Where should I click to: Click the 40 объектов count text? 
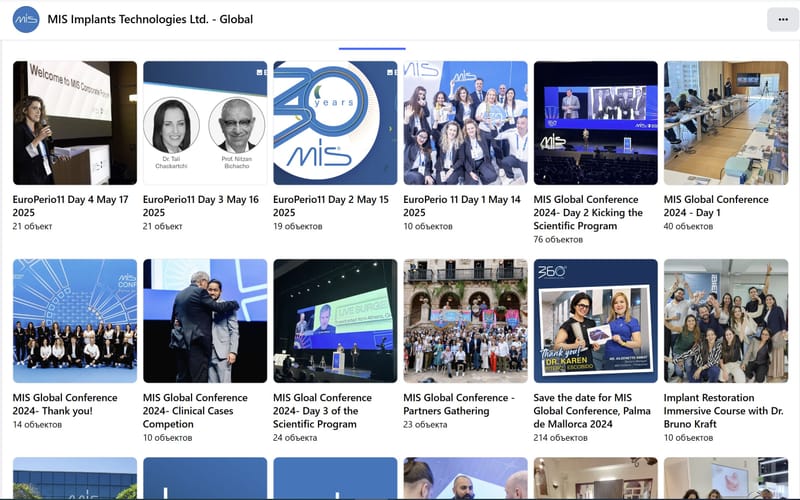pos(688,226)
